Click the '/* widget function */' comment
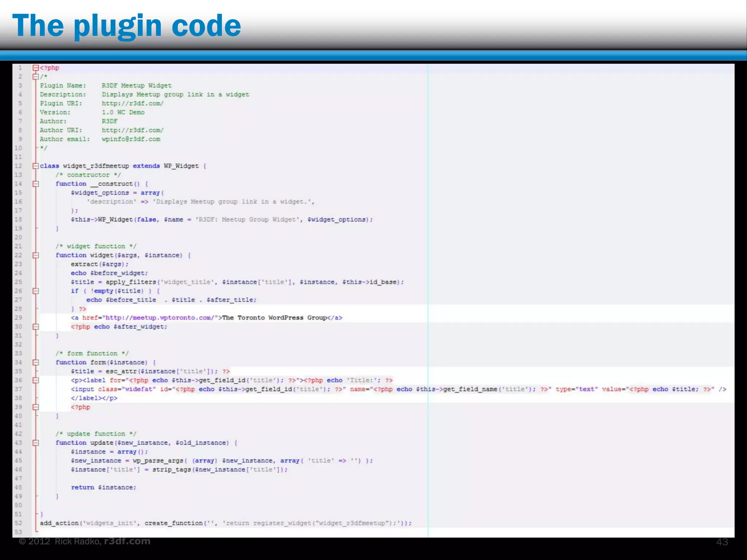Screen dimensions: 747x560 click(x=96, y=246)
